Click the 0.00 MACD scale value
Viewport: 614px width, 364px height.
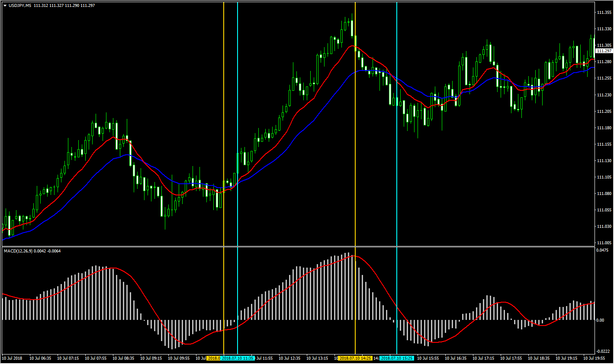point(601,320)
